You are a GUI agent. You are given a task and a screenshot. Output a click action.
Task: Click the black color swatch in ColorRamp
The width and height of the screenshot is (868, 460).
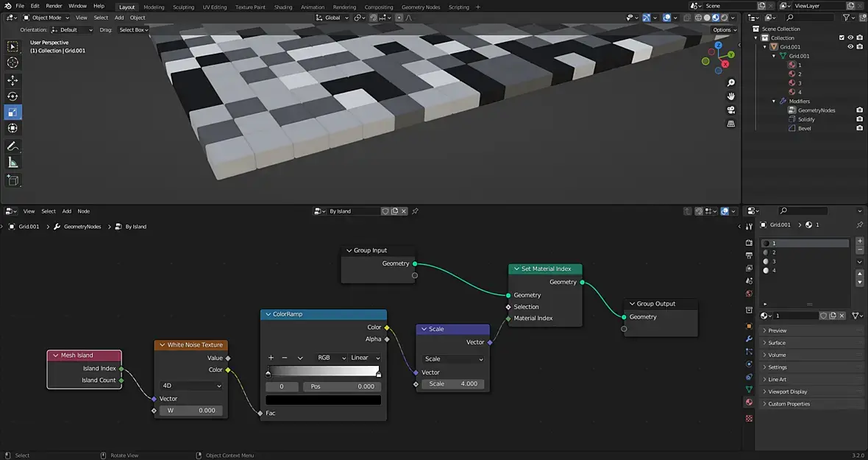(x=324, y=400)
